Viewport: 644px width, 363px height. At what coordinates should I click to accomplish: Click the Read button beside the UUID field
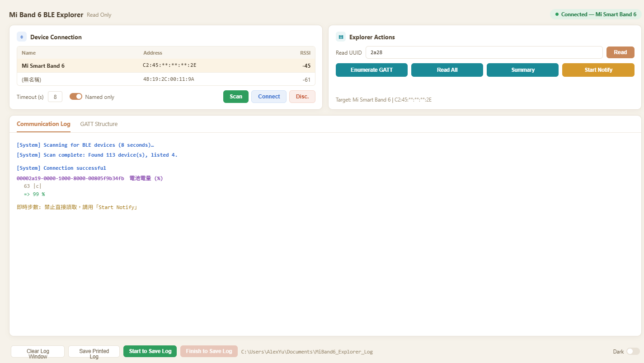point(620,52)
